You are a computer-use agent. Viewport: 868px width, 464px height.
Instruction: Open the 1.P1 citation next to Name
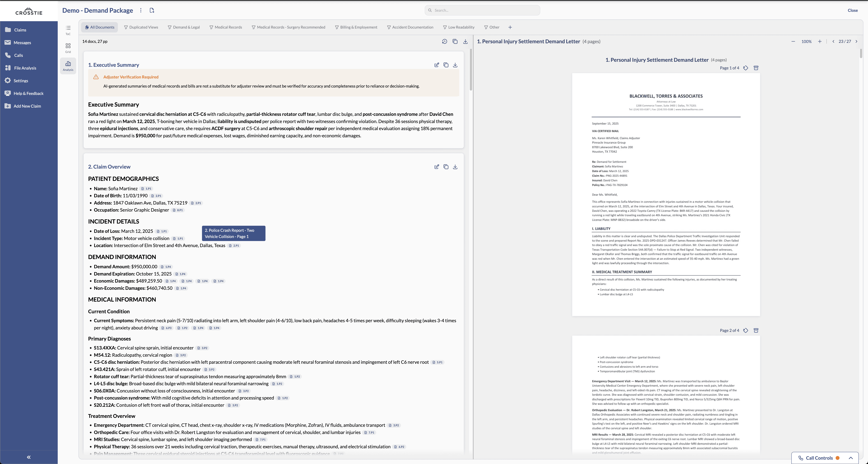click(147, 189)
